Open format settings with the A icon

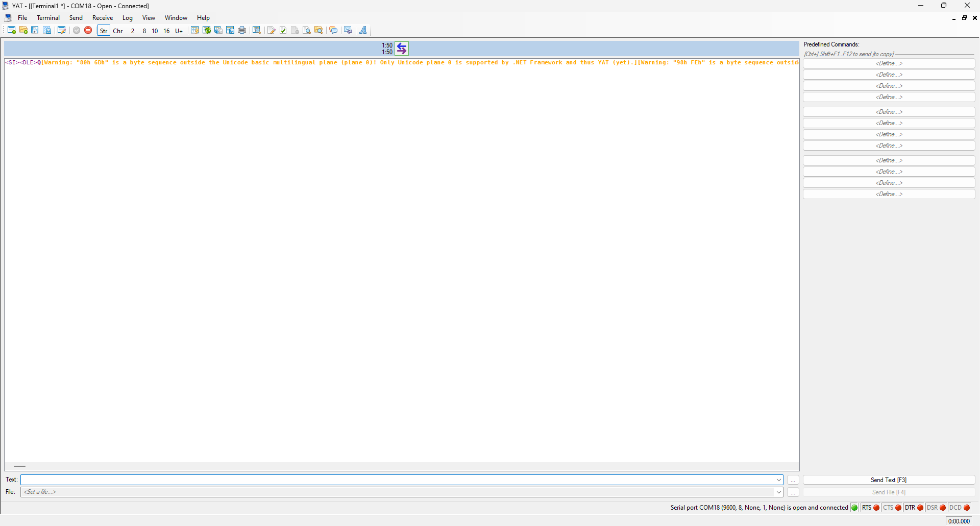(363, 30)
